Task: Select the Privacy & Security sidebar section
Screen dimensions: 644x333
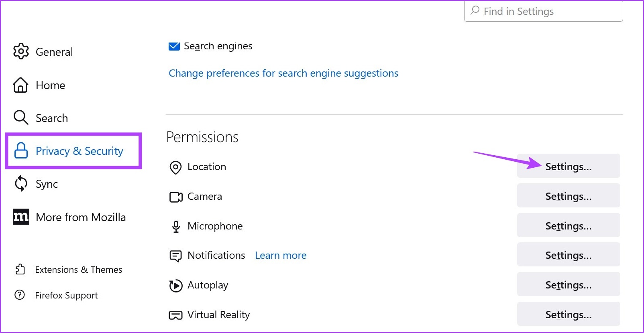Action: point(79,151)
